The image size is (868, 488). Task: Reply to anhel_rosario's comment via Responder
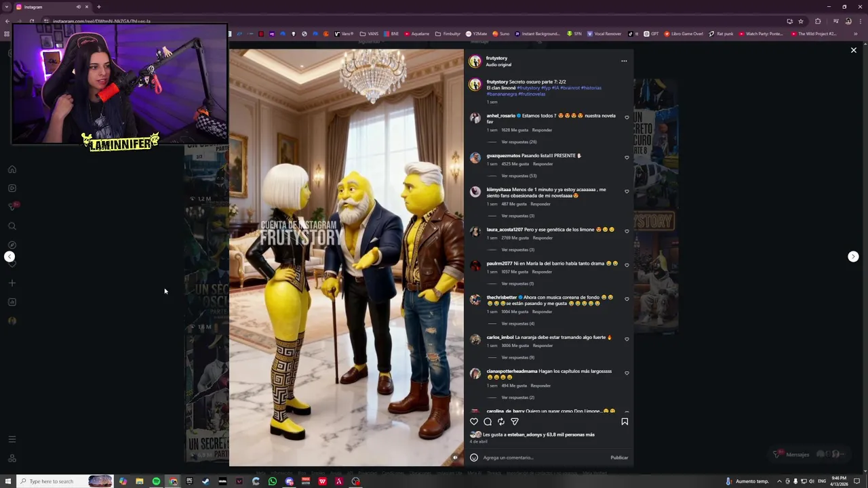542,130
